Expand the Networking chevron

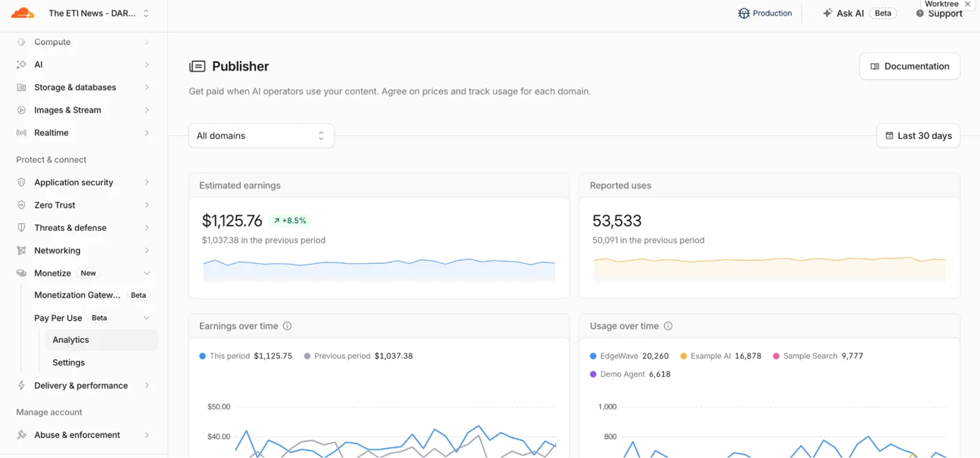pos(147,250)
